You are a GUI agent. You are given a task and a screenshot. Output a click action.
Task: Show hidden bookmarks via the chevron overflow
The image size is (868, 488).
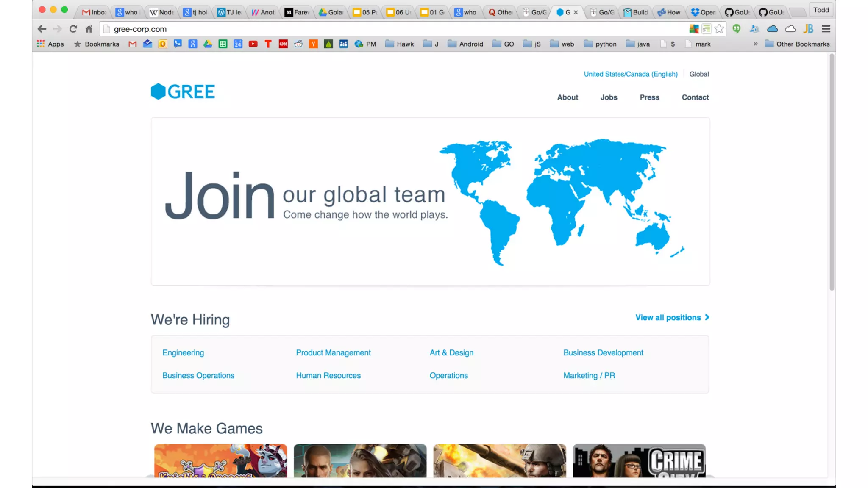(x=756, y=44)
